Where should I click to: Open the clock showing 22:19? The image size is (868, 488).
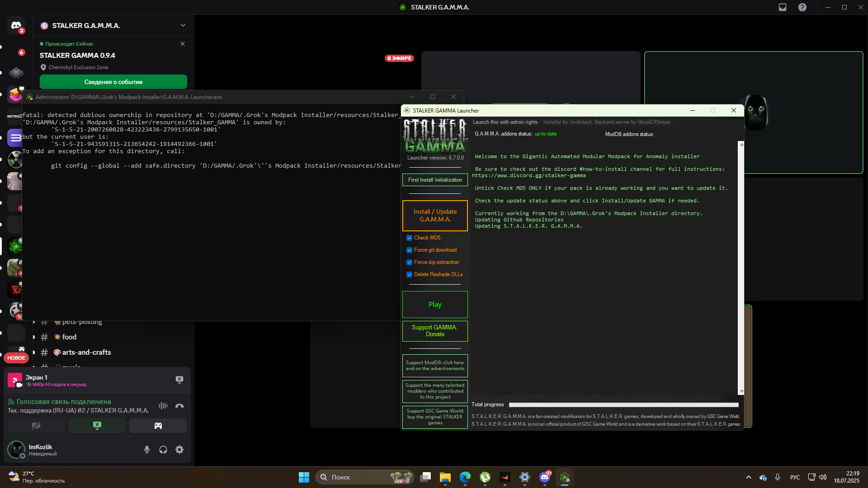tap(846, 477)
